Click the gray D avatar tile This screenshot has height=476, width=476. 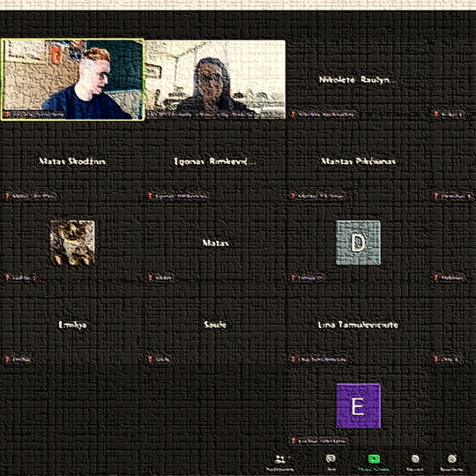(358, 243)
